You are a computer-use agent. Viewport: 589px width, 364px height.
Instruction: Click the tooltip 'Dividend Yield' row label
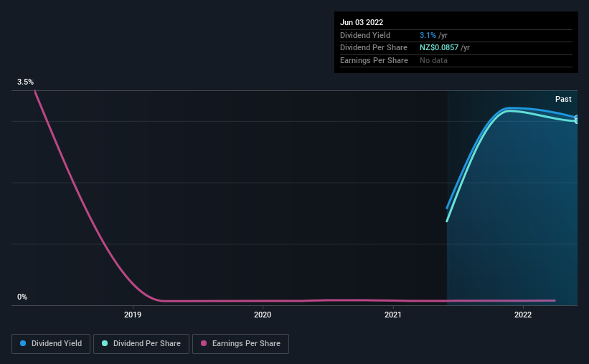pyautogui.click(x=365, y=35)
